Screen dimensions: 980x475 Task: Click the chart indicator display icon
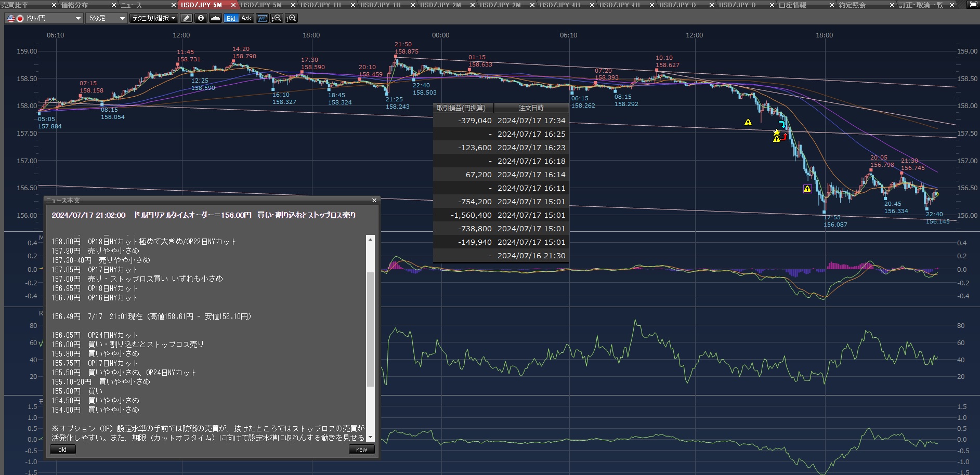click(x=262, y=18)
